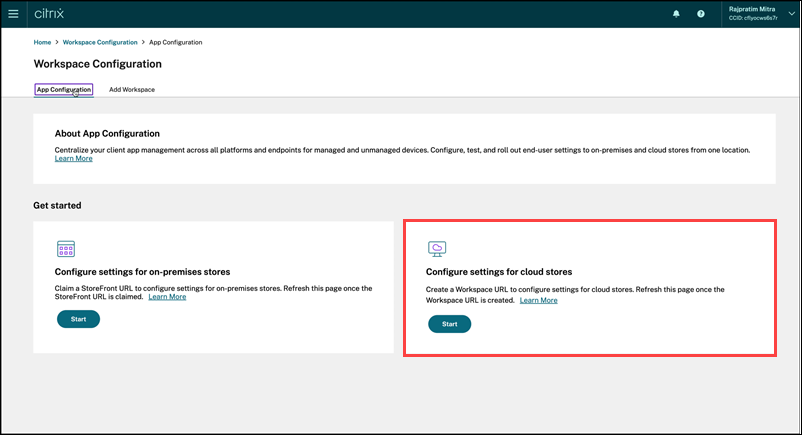The height and width of the screenshot is (435, 802).
Task: Go to Home breadcrumb link
Action: coord(42,42)
